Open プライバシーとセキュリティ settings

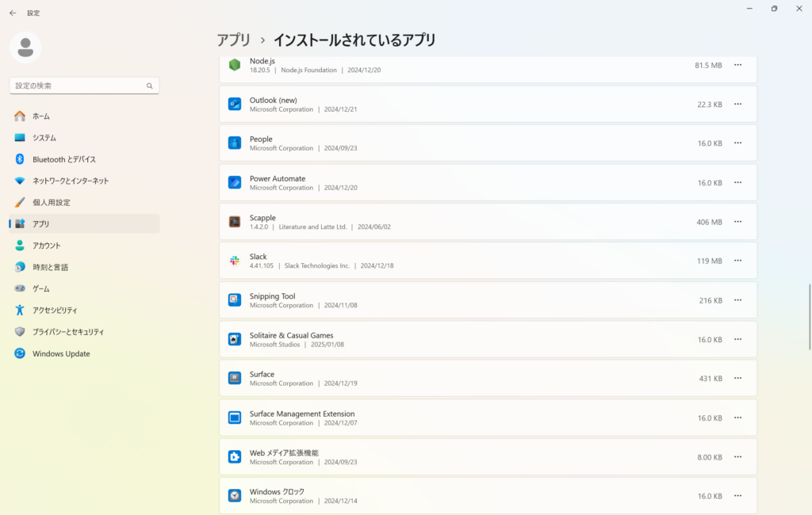click(84, 332)
